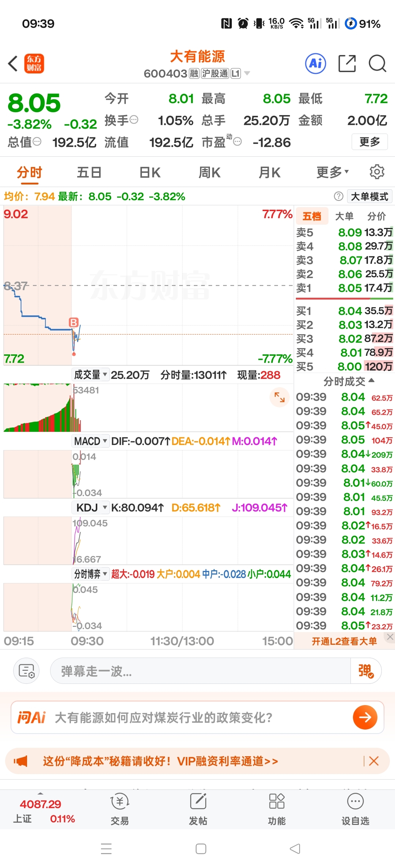Select 卖5 price 8.09 row
The image size is (395, 868).
344,232
